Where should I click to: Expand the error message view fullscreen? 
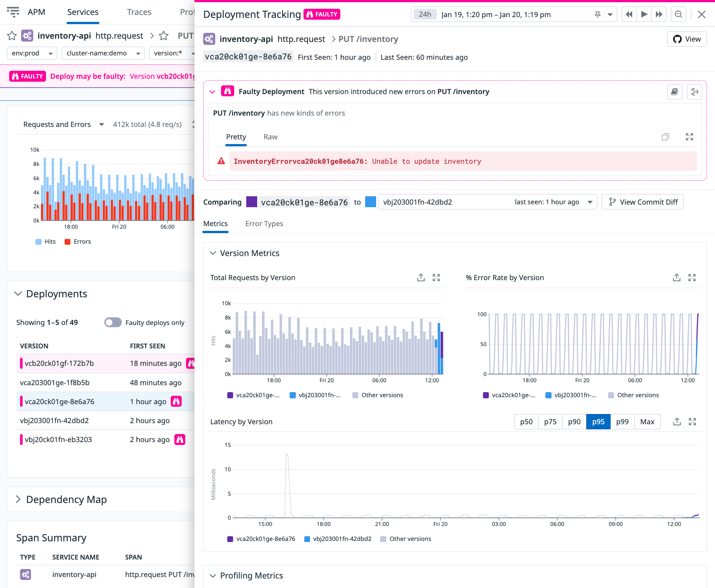click(689, 137)
